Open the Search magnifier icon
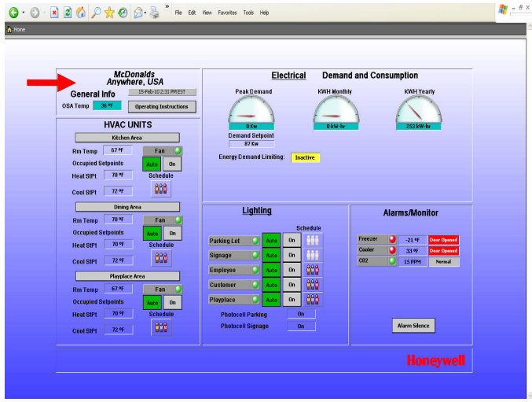The width and height of the screenshot is (532, 402). (x=97, y=13)
